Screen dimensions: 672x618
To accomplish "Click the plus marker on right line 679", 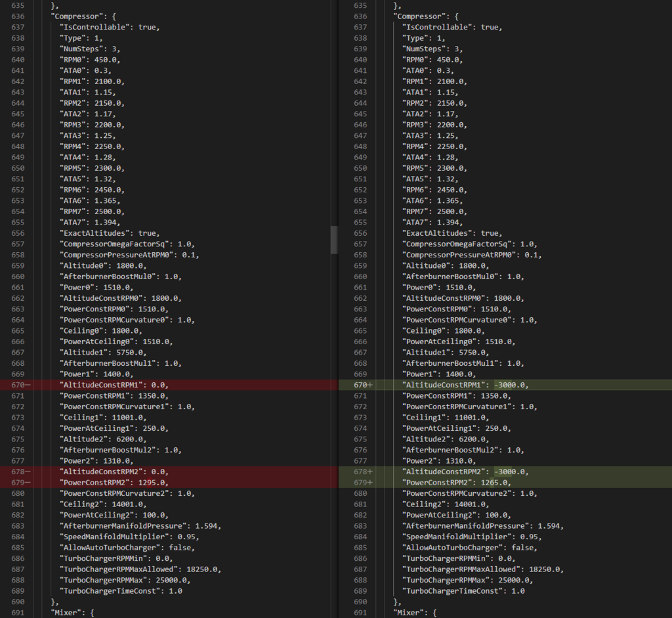I will [370, 483].
